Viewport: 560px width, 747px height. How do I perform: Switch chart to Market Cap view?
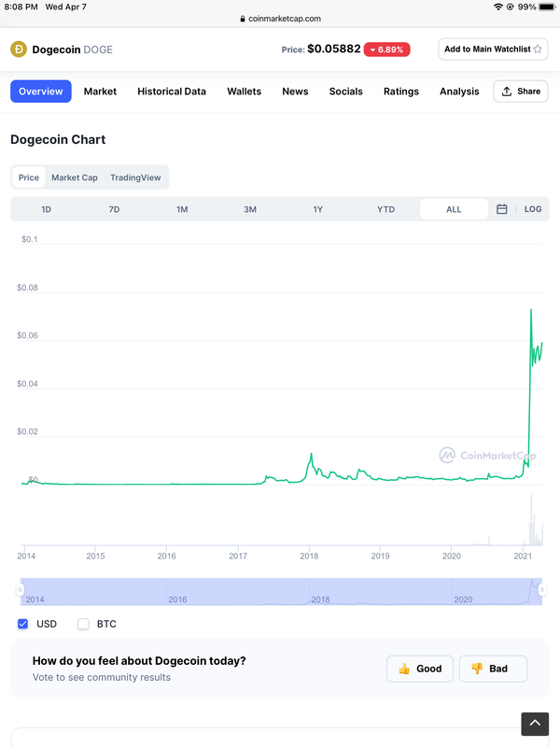[75, 177]
